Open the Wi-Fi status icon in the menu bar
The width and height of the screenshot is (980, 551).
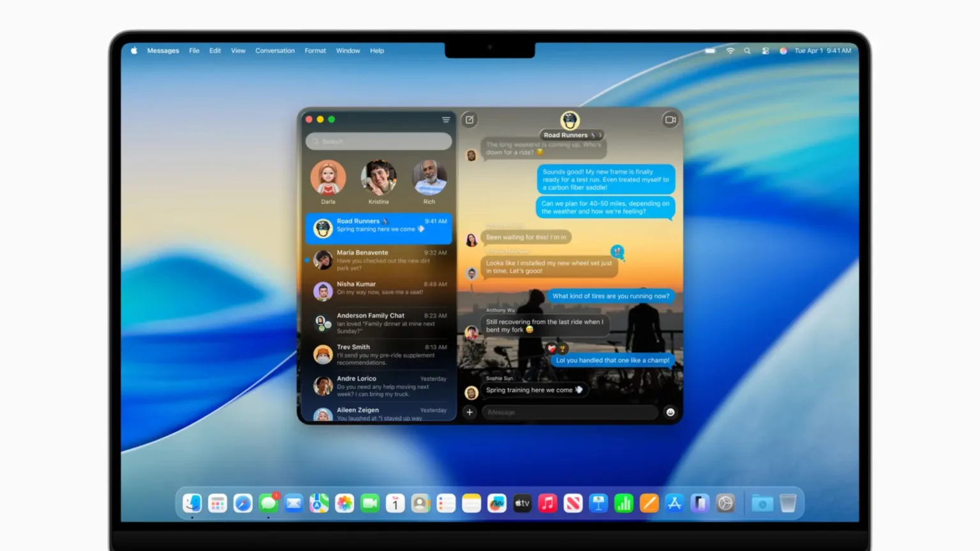(x=731, y=50)
